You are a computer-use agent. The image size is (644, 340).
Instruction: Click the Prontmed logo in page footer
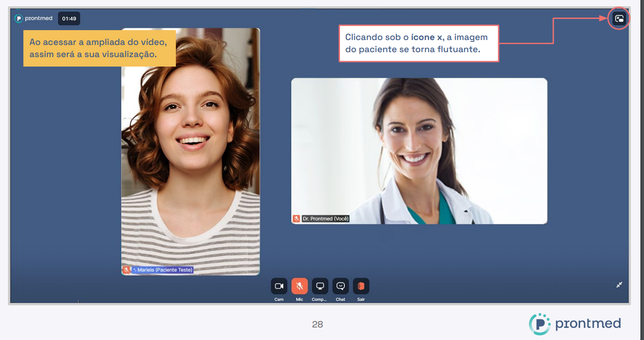pyautogui.click(x=575, y=324)
